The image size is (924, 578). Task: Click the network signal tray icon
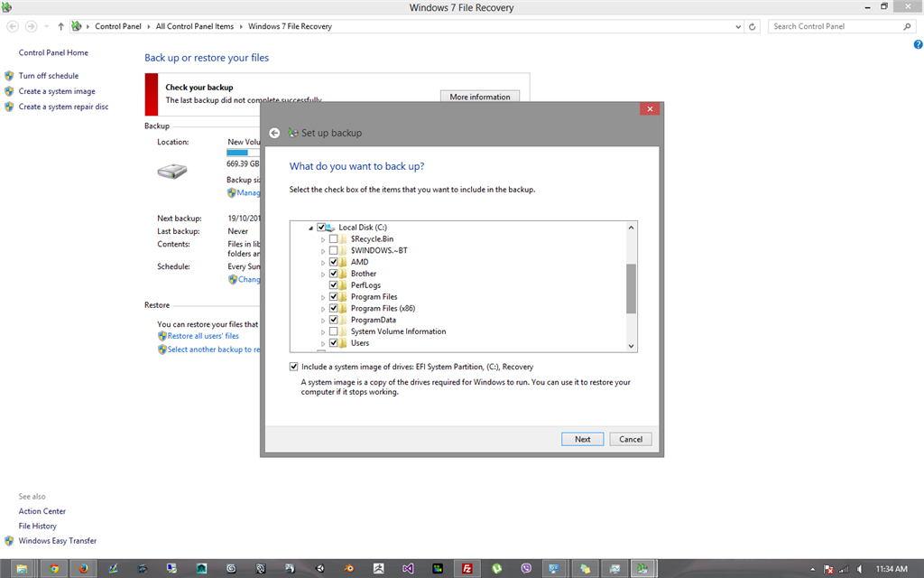(844, 569)
